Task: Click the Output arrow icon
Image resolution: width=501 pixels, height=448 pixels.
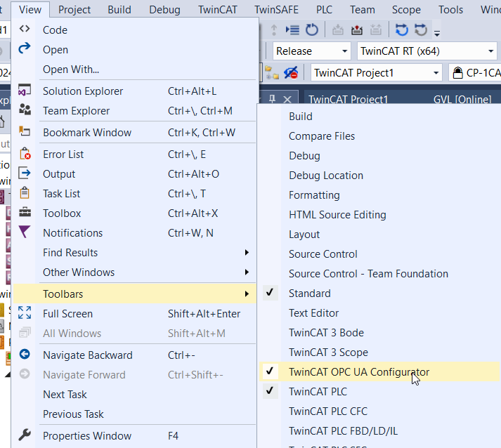Action: (x=25, y=173)
